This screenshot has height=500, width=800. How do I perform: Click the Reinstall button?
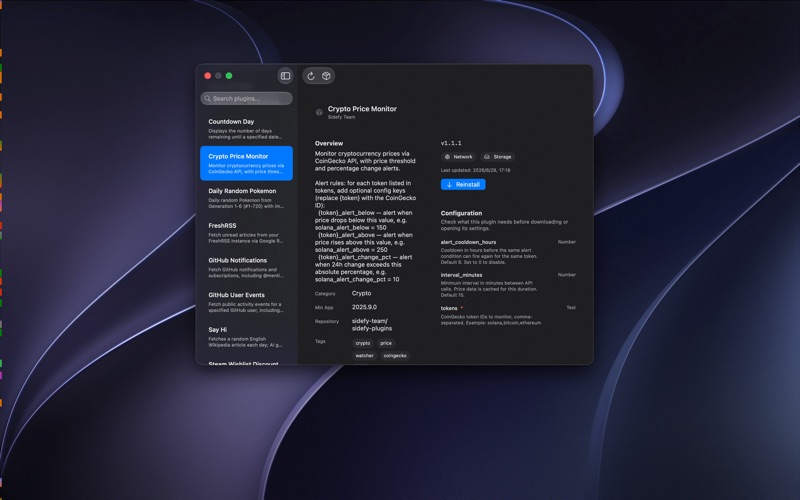click(x=463, y=185)
